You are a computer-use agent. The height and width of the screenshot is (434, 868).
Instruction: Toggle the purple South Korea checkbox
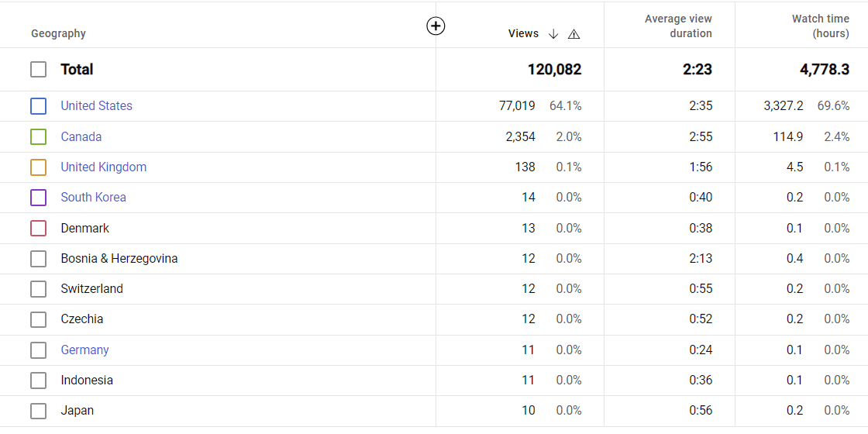pos(38,198)
